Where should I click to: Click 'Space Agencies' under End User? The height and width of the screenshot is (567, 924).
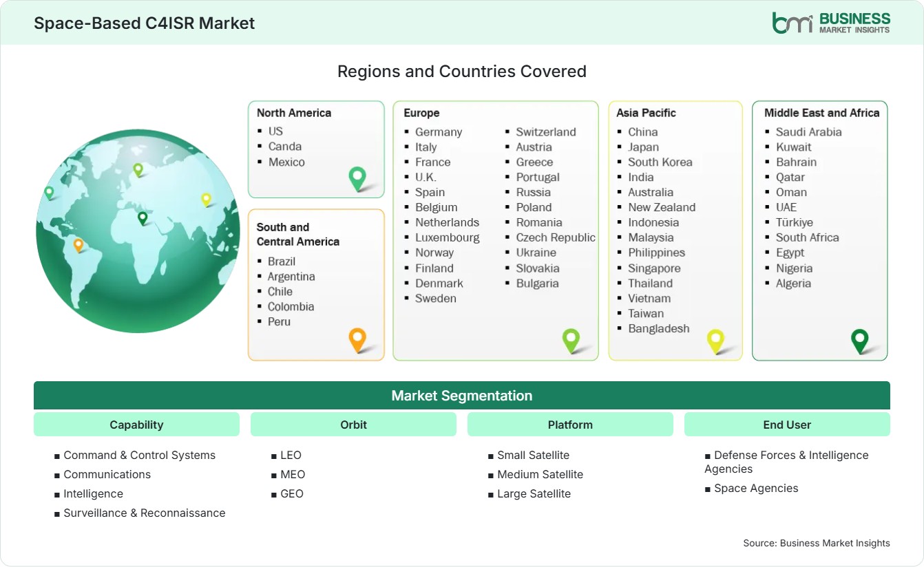tap(757, 489)
